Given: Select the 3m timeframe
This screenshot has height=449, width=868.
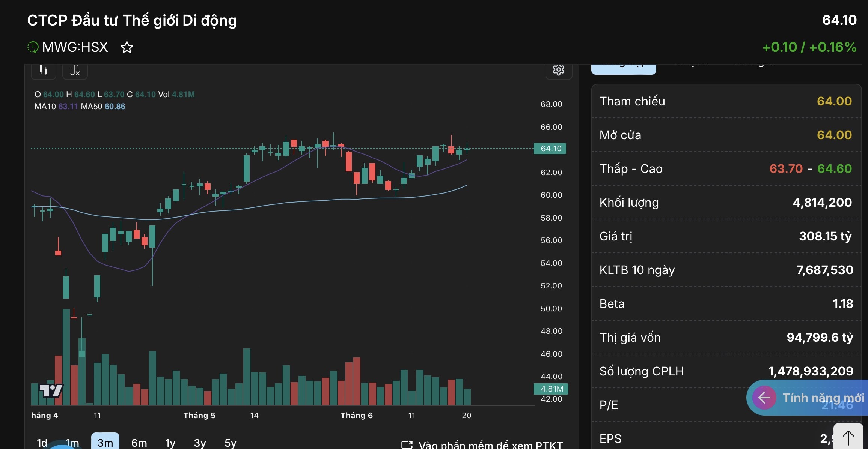Looking at the screenshot, I should pos(105,443).
